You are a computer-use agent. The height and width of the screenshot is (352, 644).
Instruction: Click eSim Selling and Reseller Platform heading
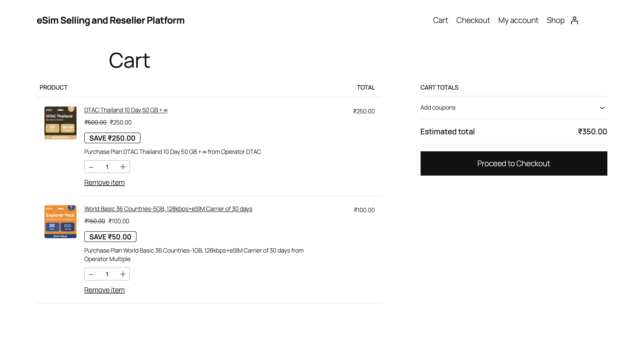click(x=111, y=20)
